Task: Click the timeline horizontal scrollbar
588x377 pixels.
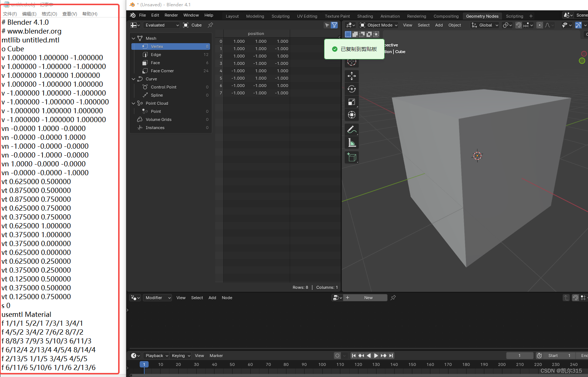Action: pyautogui.click(x=358, y=375)
